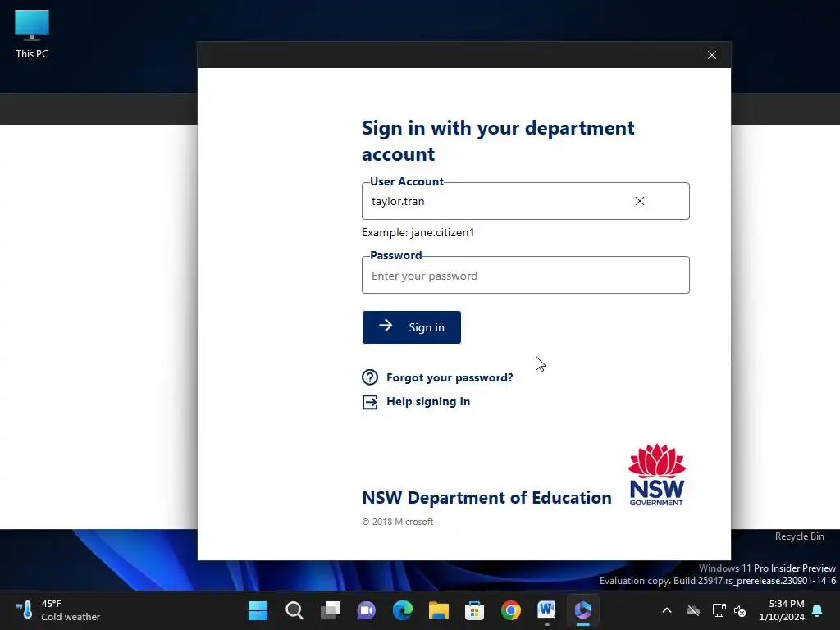
Task: Open File Explorer from taskbar
Action: [439, 610]
